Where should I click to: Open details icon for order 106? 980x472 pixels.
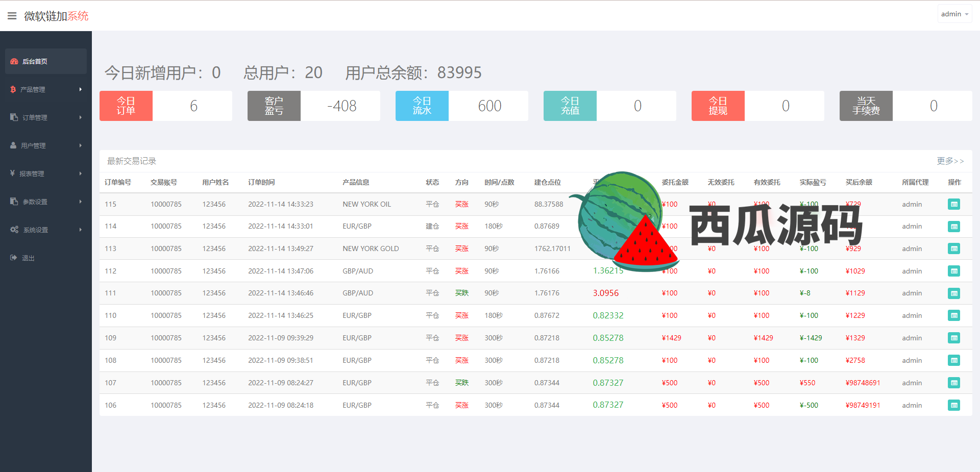click(954, 405)
